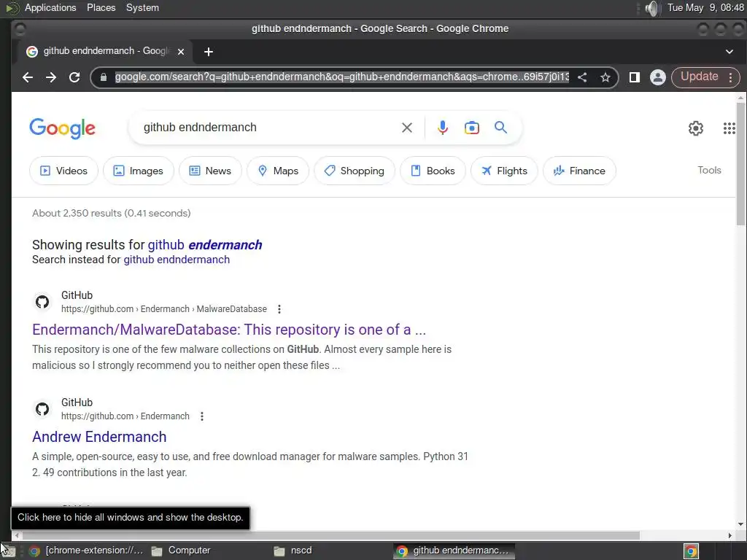747x560 pixels.
Task: Reload the page with the refresh icon
Action: 74,77
